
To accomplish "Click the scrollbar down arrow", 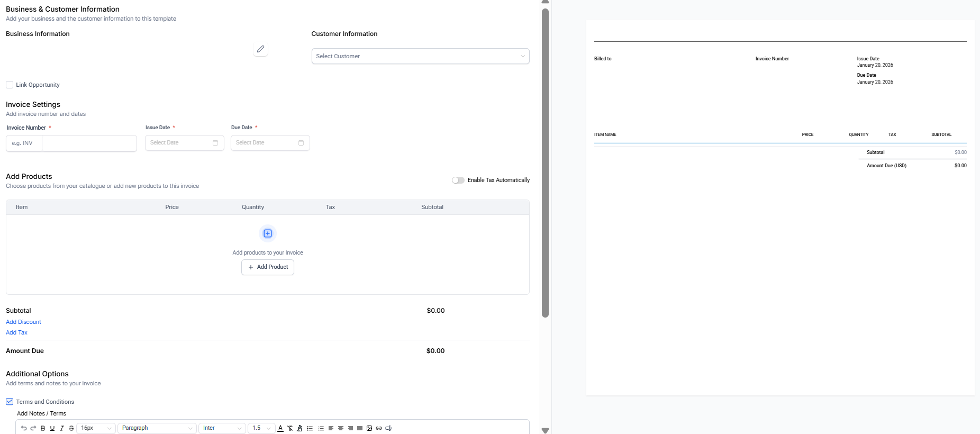I will point(546,430).
